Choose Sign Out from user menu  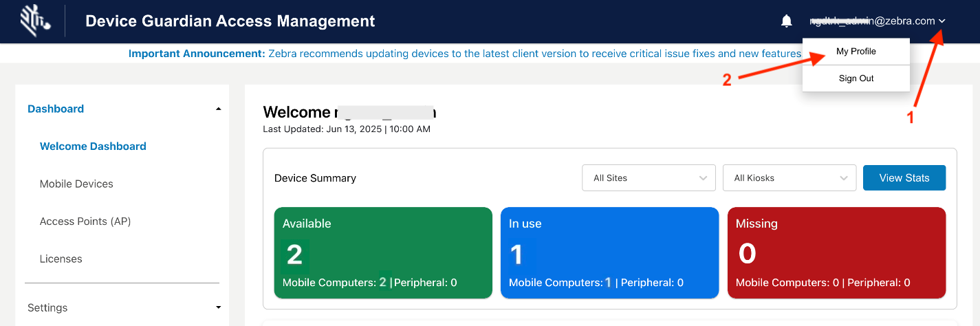coord(856,78)
